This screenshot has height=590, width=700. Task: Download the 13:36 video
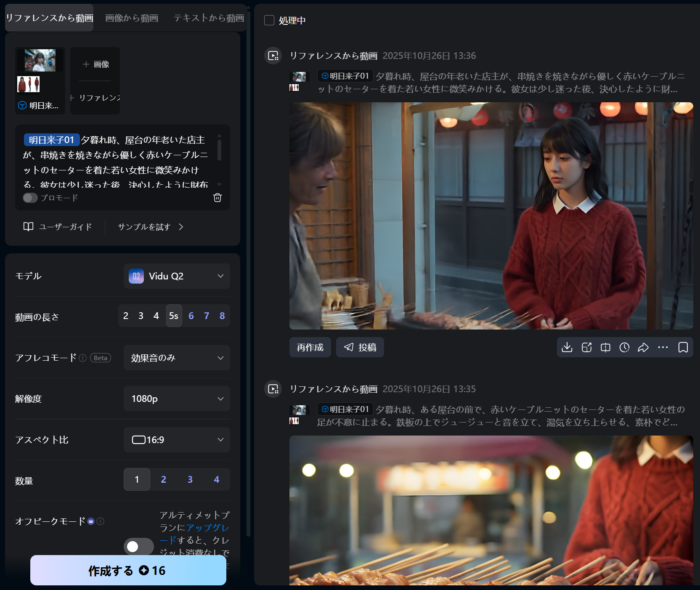(567, 347)
